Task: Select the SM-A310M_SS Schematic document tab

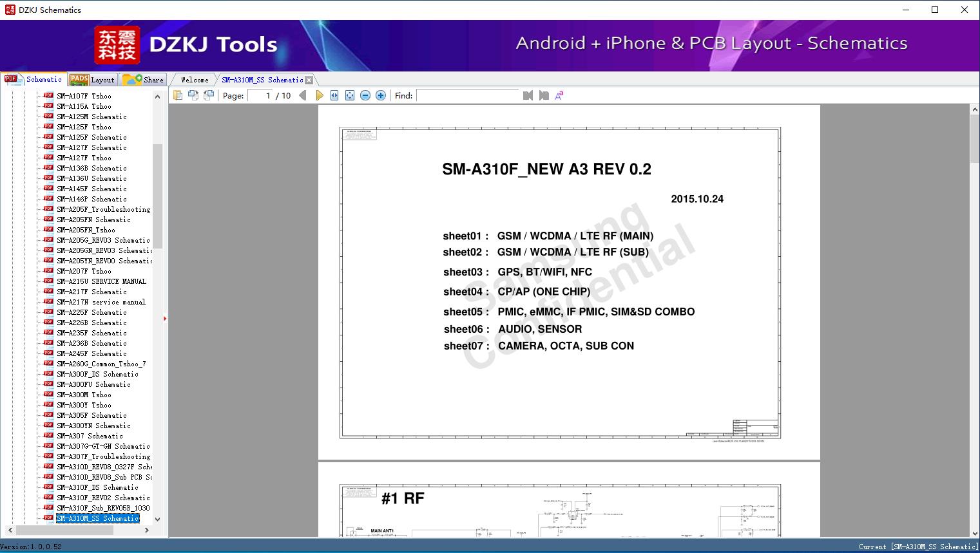Action: (262, 80)
